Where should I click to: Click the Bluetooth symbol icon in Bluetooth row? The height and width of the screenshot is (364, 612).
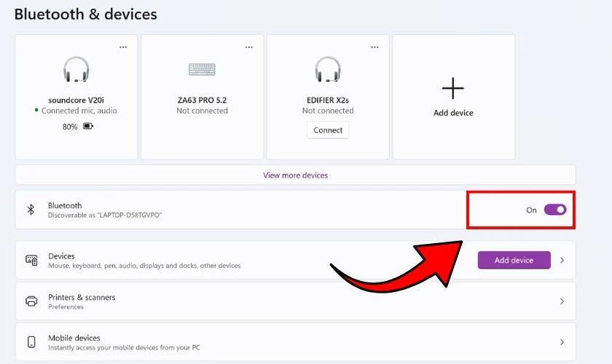[x=31, y=210]
